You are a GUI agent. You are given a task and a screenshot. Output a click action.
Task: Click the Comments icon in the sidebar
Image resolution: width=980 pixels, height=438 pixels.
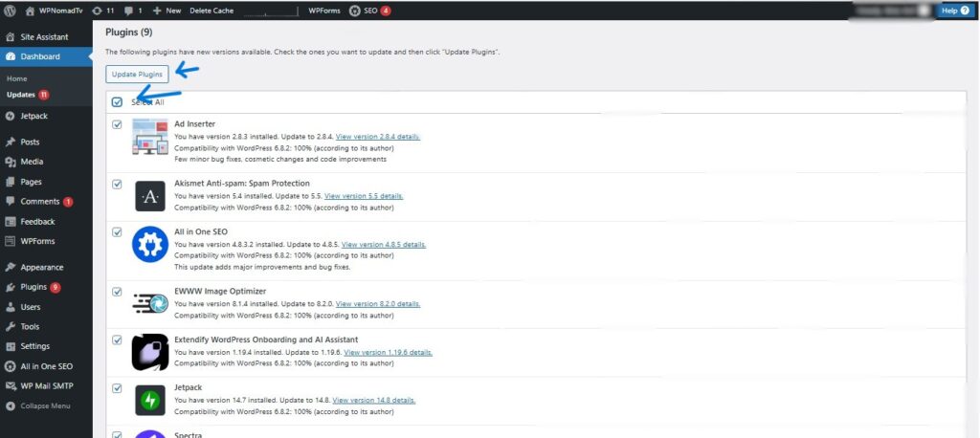(10, 201)
